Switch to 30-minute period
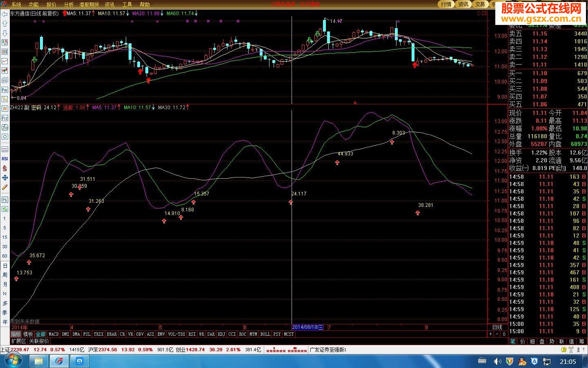Viewport: 588px width, 368px height. coord(5,247)
